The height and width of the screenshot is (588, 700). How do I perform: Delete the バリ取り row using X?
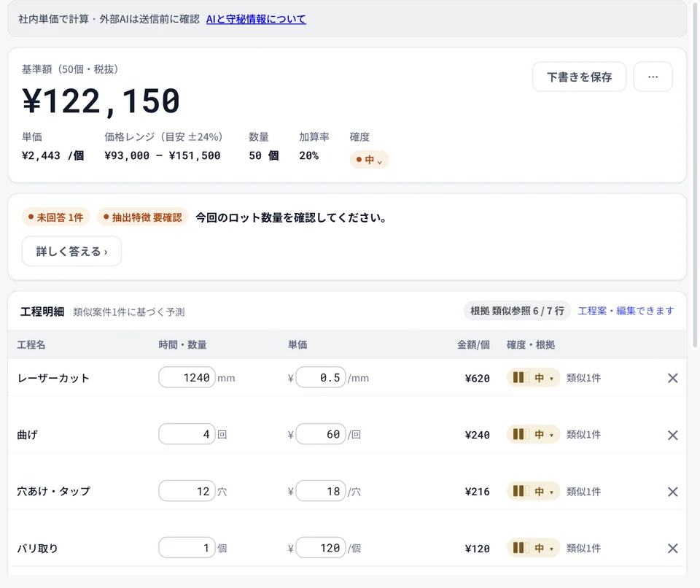672,548
